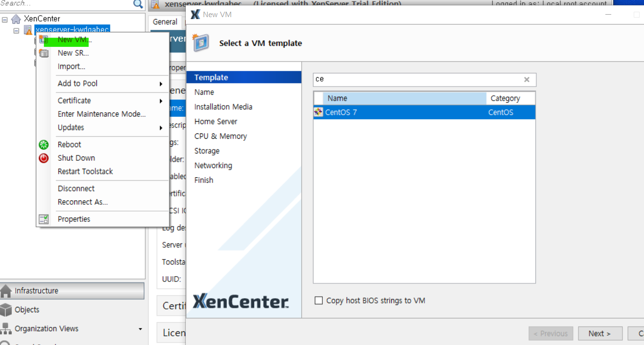Choose Reboot from context menu
This screenshot has height=345, width=644.
tap(69, 145)
